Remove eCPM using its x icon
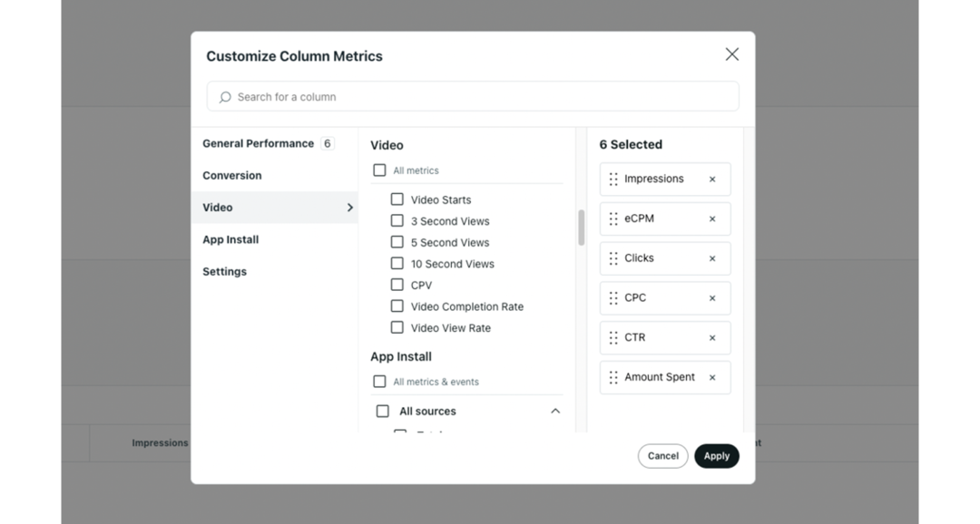The image size is (980, 524). coord(712,219)
